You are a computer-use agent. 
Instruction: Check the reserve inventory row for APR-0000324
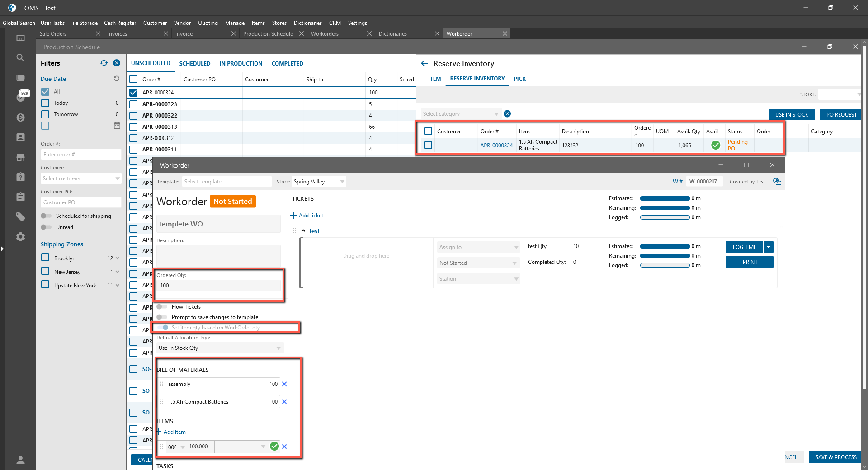[x=428, y=145]
